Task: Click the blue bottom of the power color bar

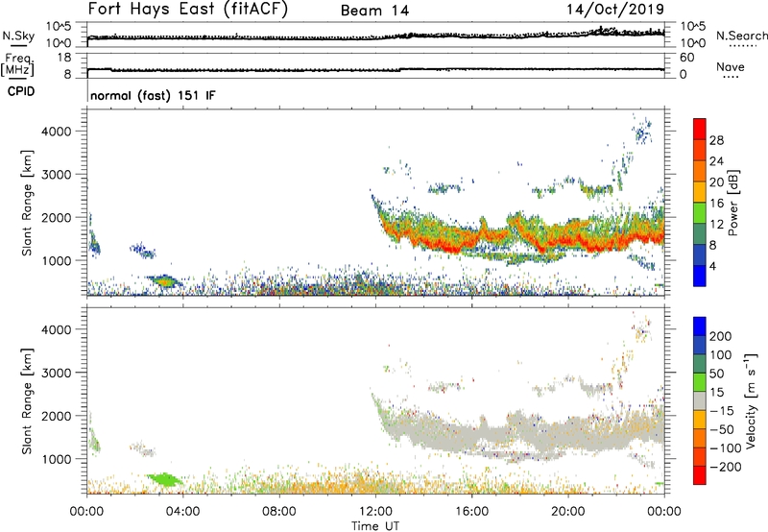Action: click(x=700, y=276)
